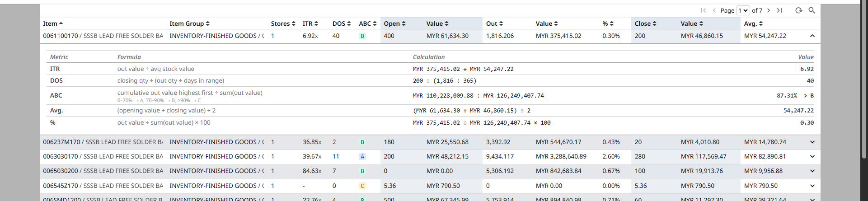Sort by Open quantity column

point(395,23)
